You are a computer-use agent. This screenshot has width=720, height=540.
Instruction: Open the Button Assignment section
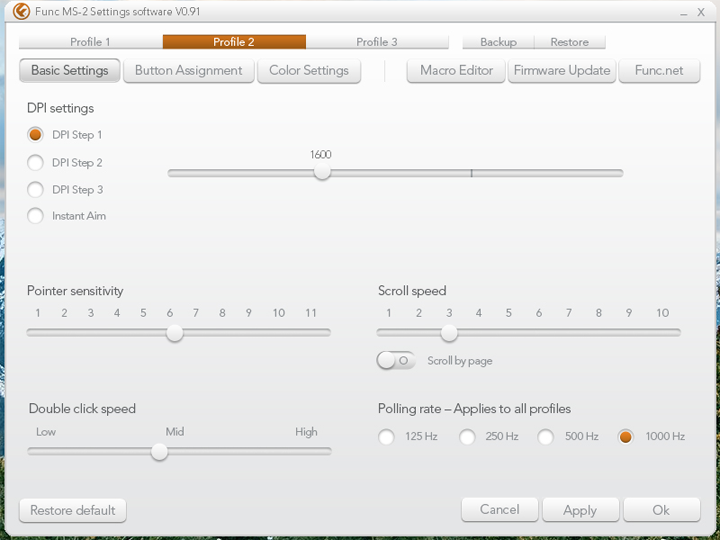(188, 71)
